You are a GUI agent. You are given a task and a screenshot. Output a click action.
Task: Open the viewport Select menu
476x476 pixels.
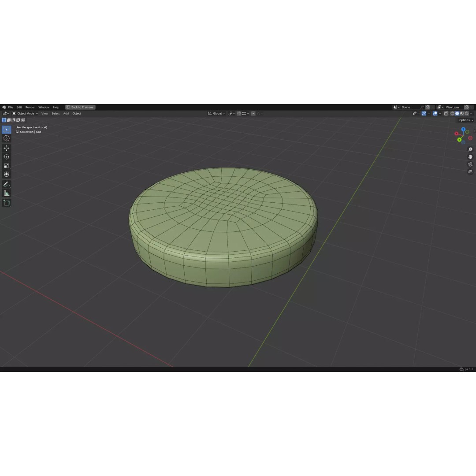pos(56,114)
